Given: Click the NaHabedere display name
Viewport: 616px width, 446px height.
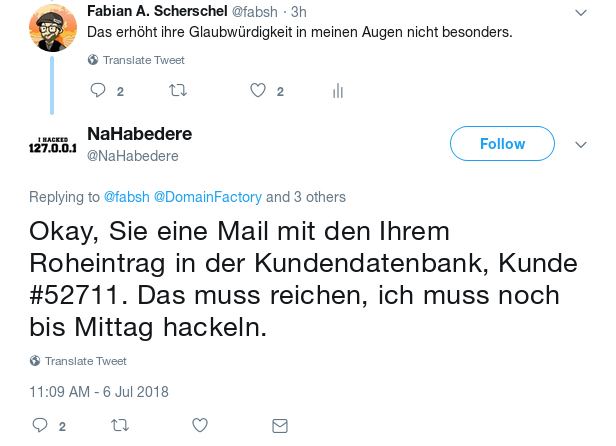Looking at the screenshot, I should (x=139, y=134).
